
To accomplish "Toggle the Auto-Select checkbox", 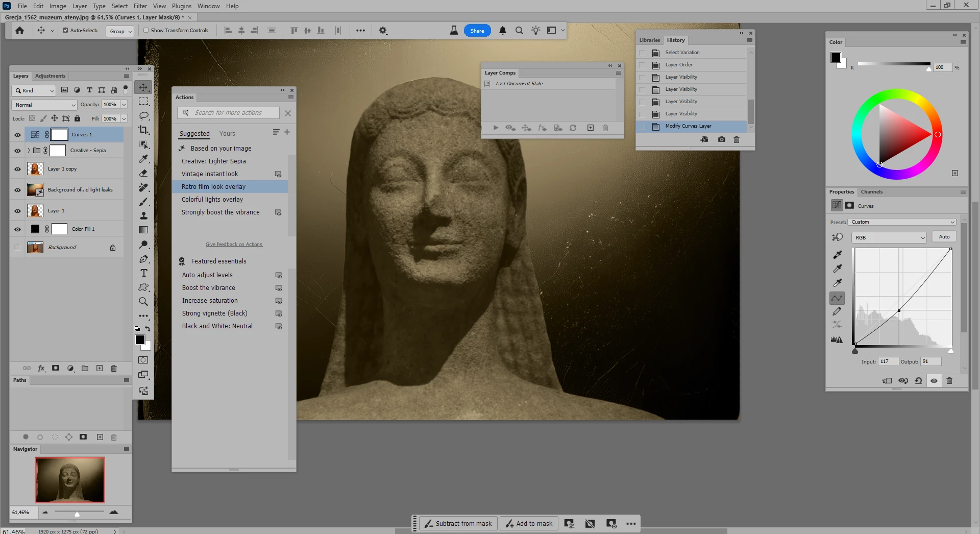I will pyautogui.click(x=65, y=31).
